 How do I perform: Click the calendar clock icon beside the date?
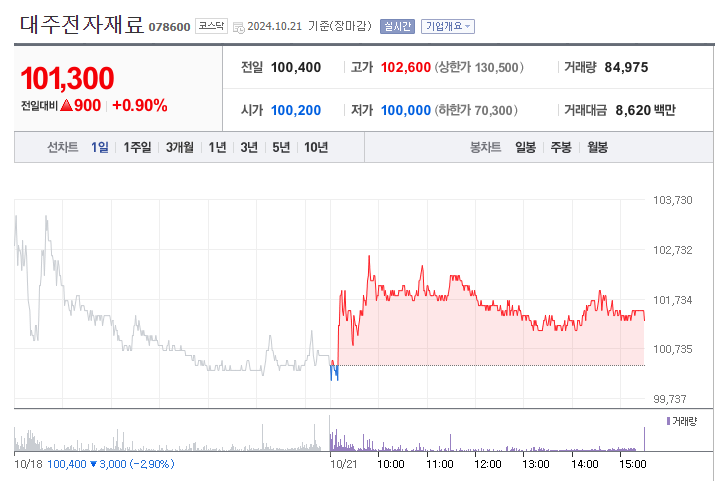[238, 27]
